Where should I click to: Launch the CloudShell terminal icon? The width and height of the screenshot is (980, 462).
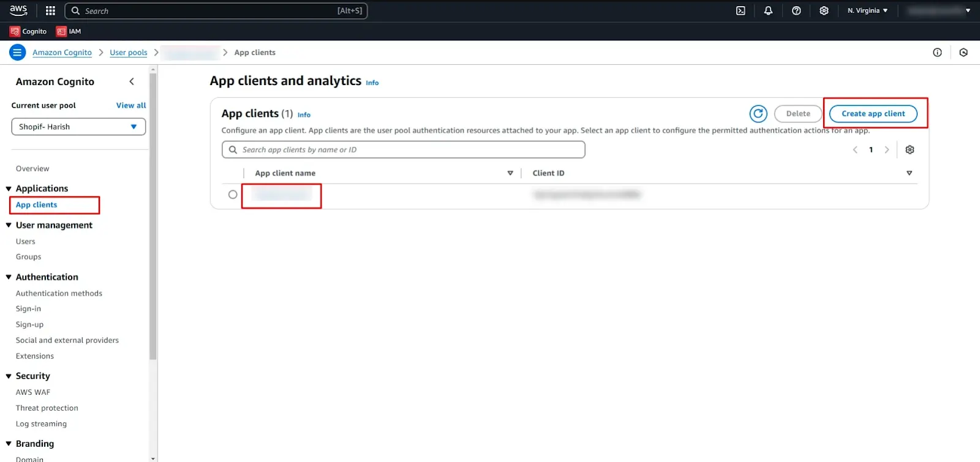point(741,10)
